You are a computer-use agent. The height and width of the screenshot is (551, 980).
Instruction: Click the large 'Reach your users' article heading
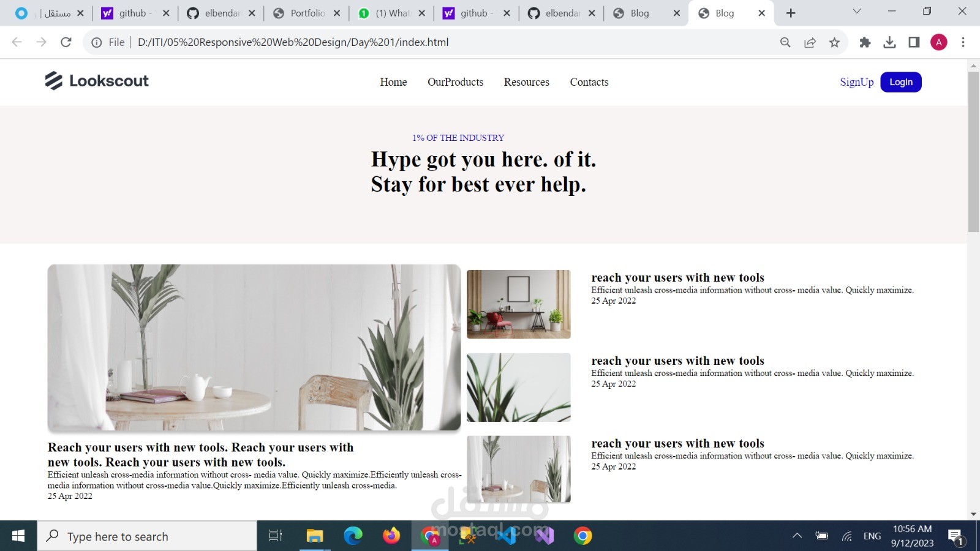(200, 455)
